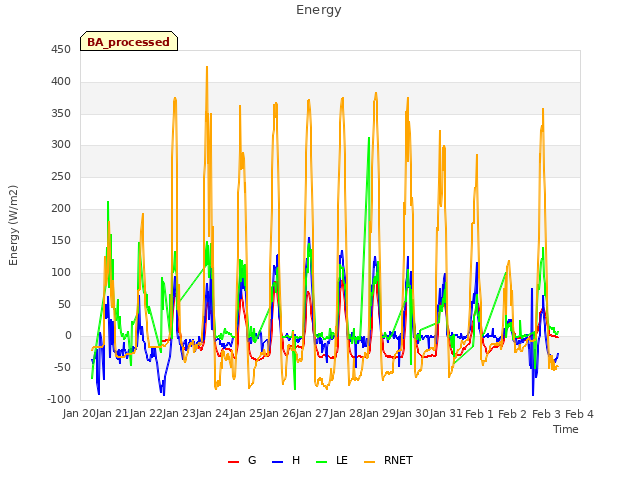Image resolution: width=640 pixels, height=480 pixels.
Task: Click the Jan 20 x-axis label
Action: [79, 414]
